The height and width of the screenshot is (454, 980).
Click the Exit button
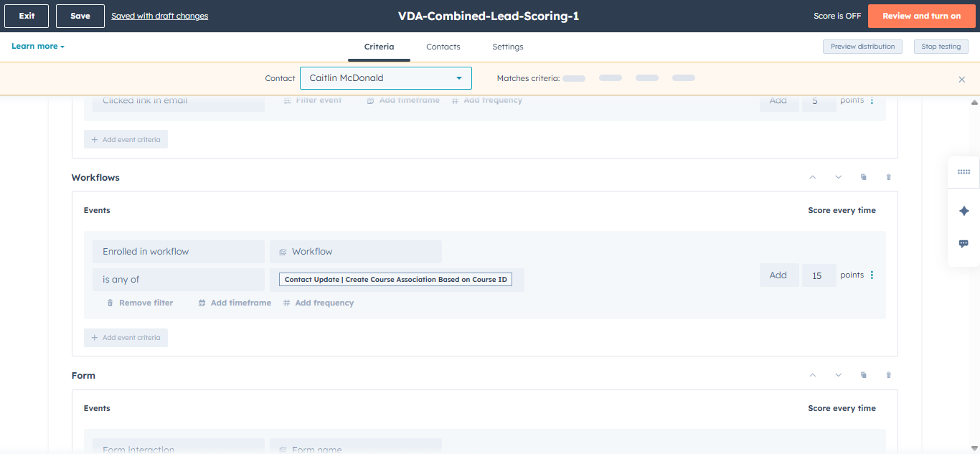pyautogui.click(x=27, y=16)
